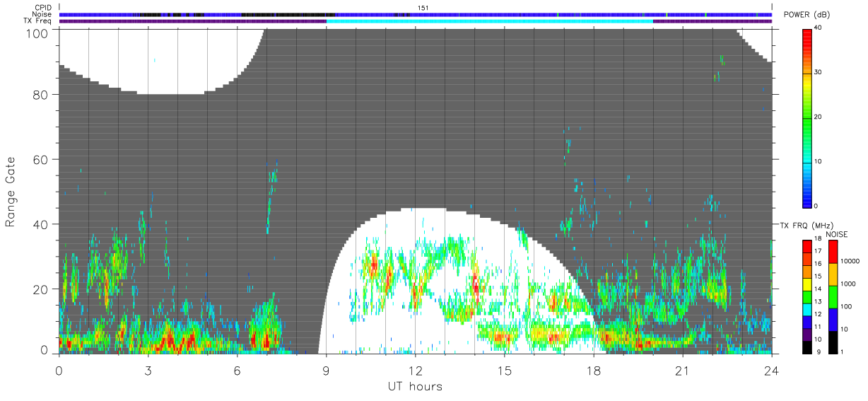Click the 151 CPID value above the plot

(x=423, y=8)
